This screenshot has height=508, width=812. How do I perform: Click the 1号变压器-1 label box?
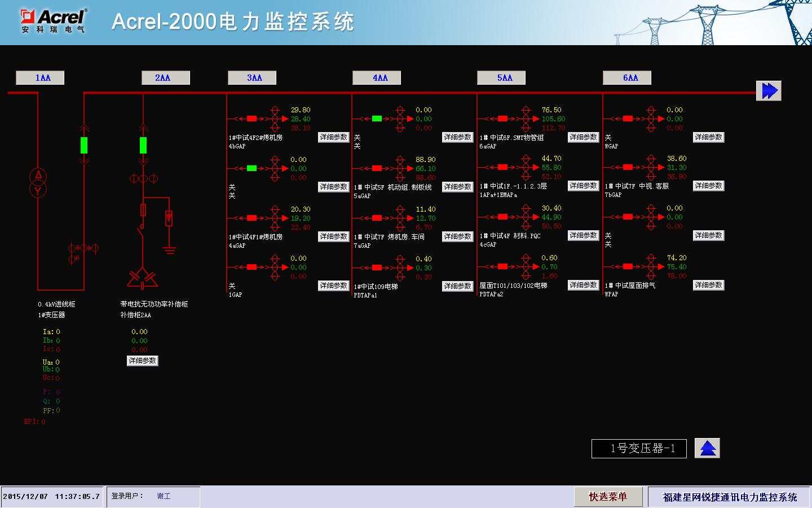[639, 449]
